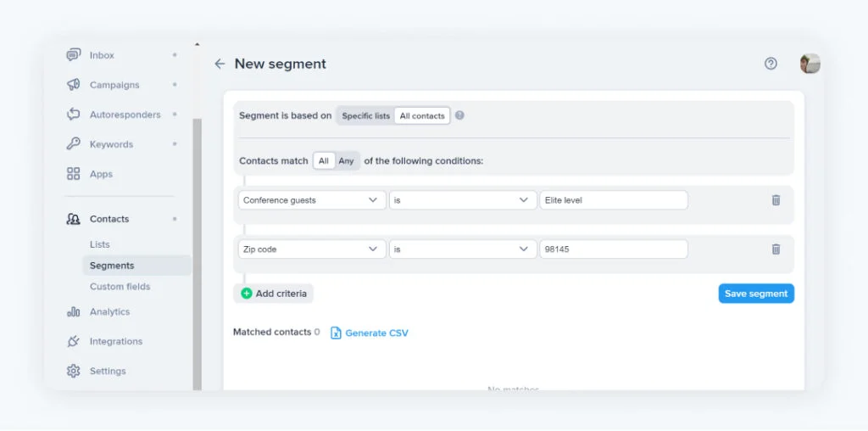This screenshot has height=431, width=868.
Task: Click the user profile avatar
Action: 810,64
